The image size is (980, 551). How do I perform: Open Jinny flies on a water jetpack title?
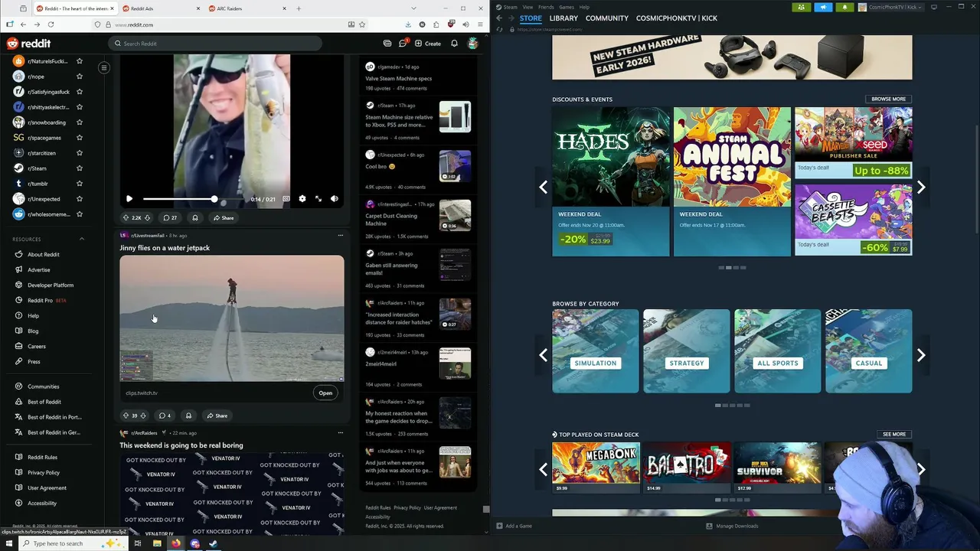[165, 248]
